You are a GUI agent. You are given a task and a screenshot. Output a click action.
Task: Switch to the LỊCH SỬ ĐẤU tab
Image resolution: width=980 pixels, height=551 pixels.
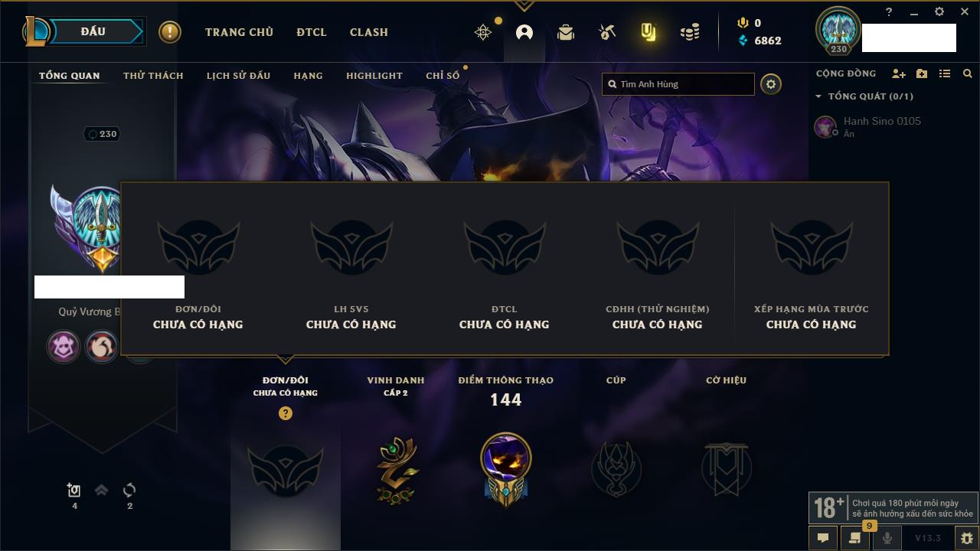point(238,76)
